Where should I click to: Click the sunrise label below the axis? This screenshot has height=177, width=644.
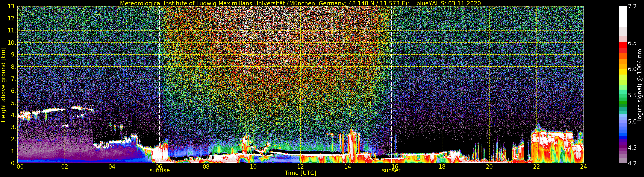159,171
